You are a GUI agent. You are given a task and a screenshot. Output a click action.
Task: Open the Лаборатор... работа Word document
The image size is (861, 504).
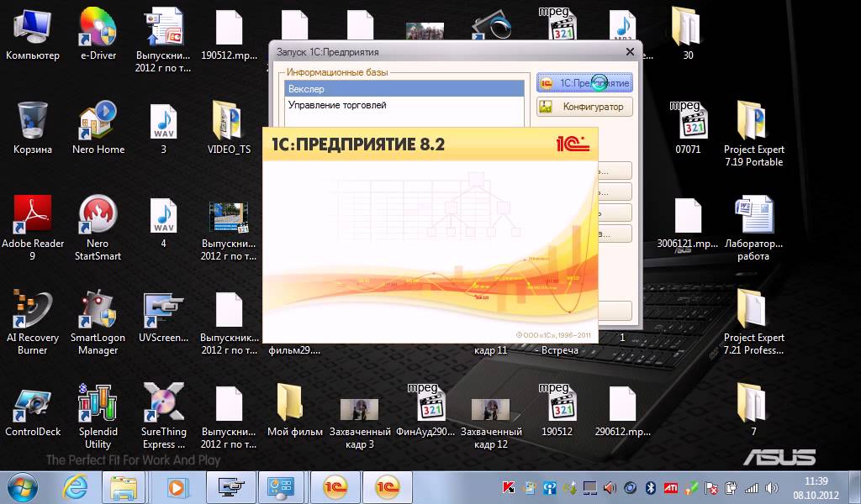click(x=753, y=228)
